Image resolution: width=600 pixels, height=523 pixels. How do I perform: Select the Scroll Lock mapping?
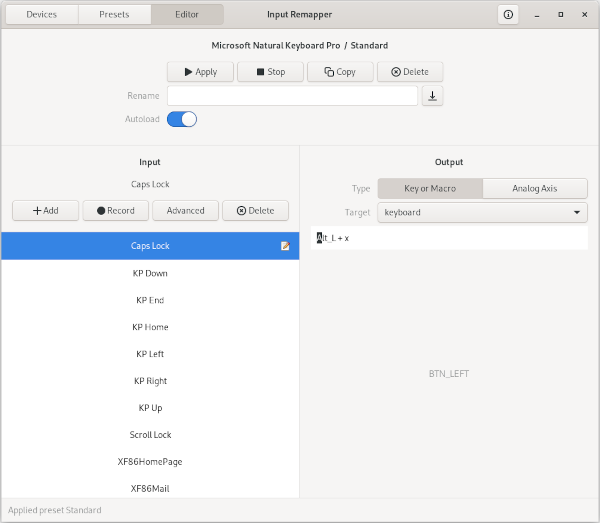[x=150, y=435]
